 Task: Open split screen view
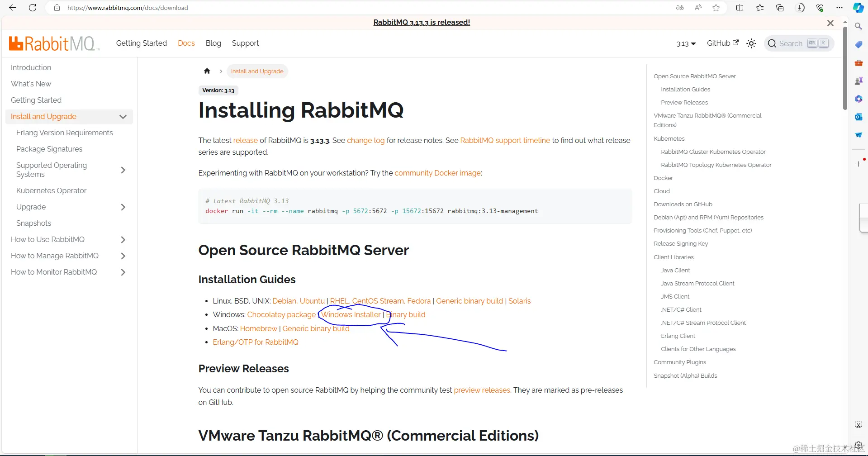(740, 8)
